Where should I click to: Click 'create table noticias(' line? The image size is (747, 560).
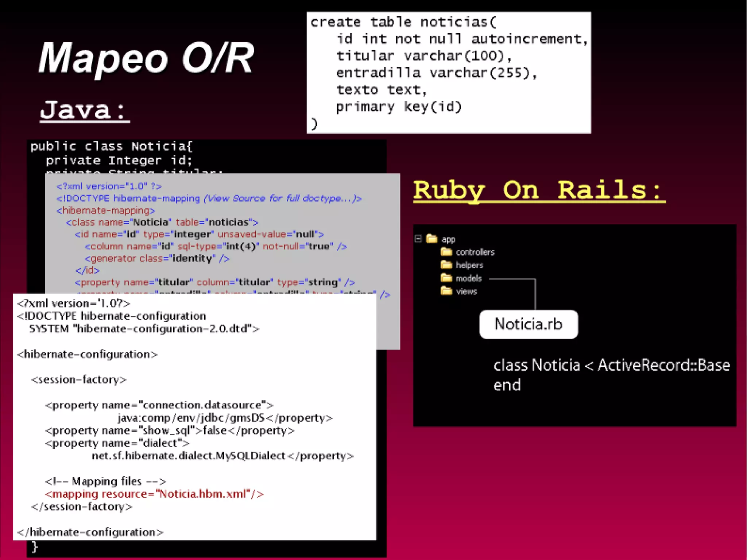(403, 22)
